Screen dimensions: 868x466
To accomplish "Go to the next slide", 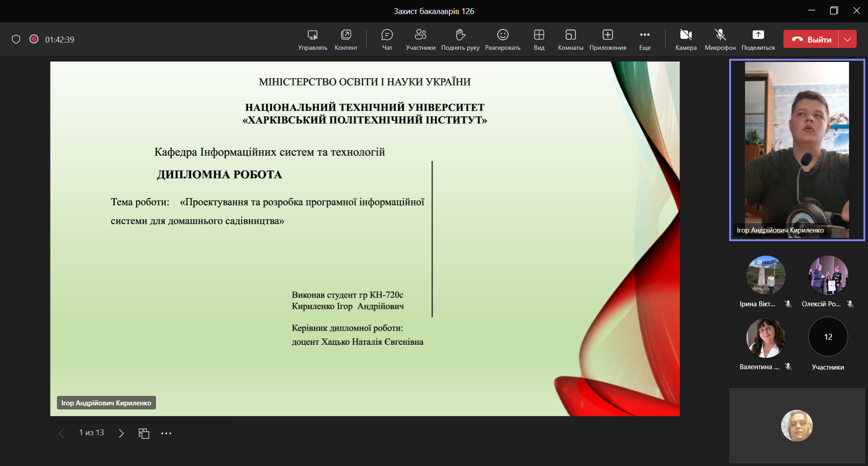I will coord(121,433).
